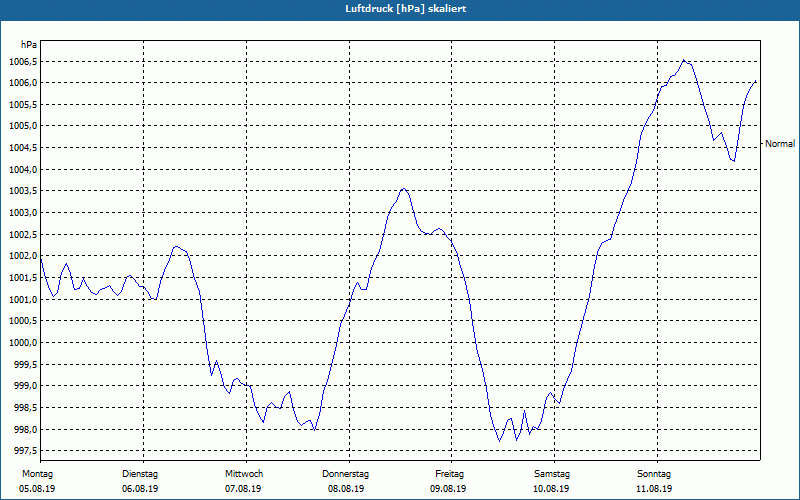The image size is (800, 500).
Task: Click the '1000,5' axis value
Action: coord(23,321)
